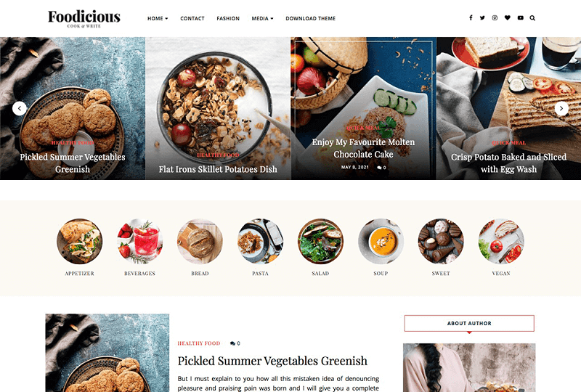Open Pickled Summer Vegetables Greenish article title
The width and height of the screenshot is (581, 392).
click(272, 361)
